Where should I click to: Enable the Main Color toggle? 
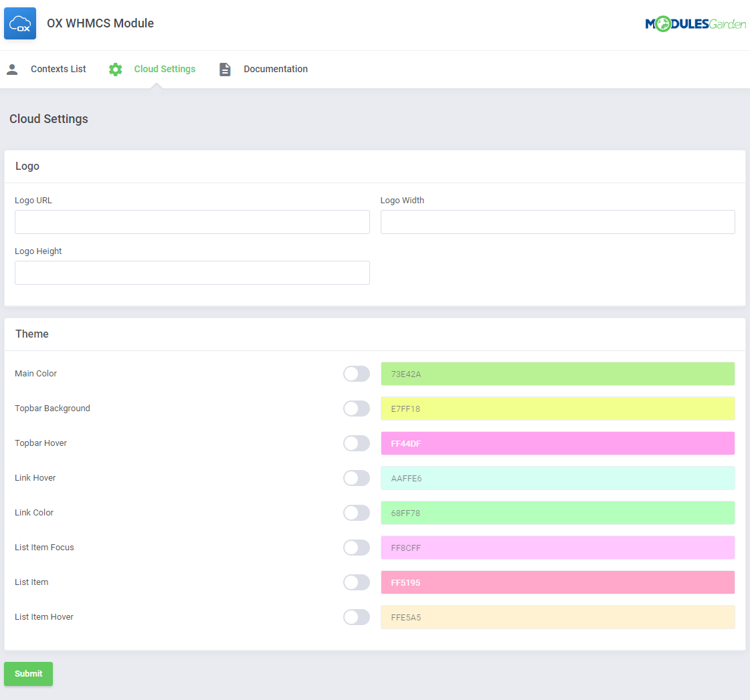point(357,374)
